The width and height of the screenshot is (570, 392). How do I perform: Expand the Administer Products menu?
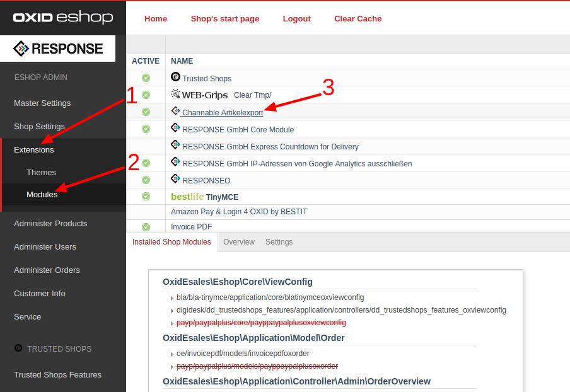tap(50, 224)
